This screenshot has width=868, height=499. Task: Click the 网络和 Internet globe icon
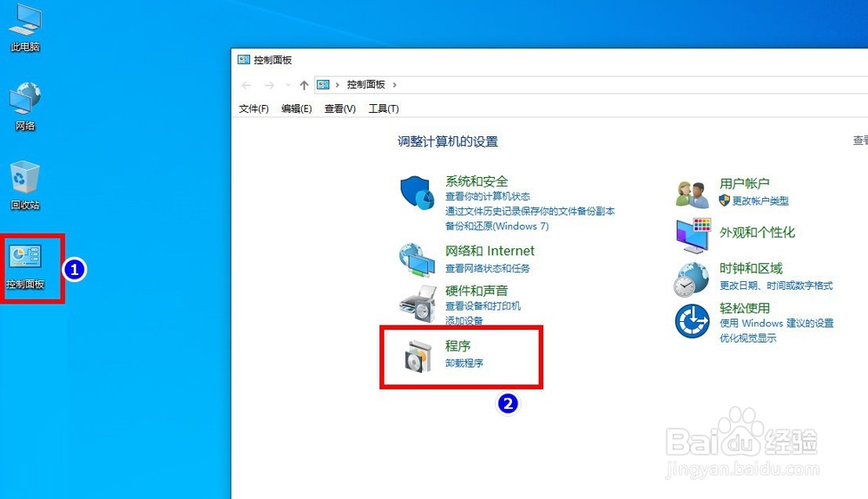point(417,259)
